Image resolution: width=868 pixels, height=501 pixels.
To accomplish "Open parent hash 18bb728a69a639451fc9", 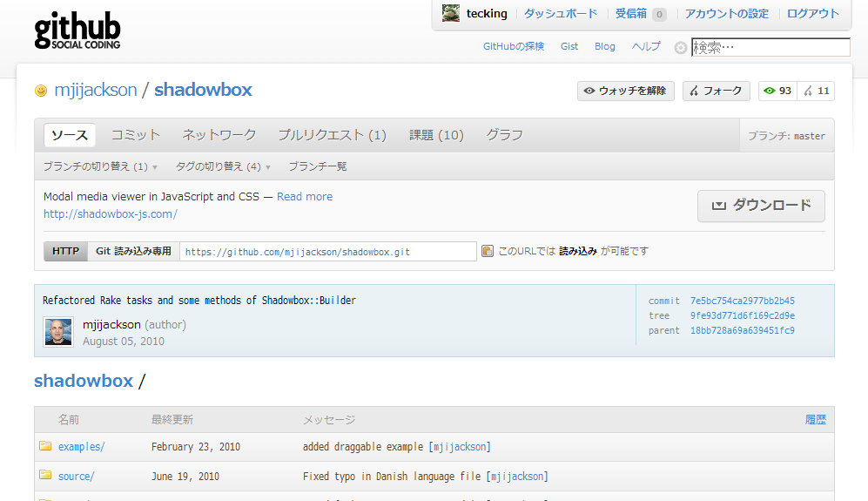I will tap(743, 330).
